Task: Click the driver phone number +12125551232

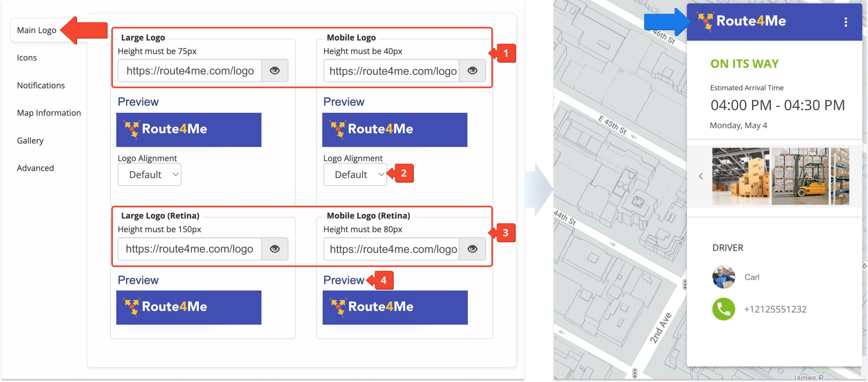Action: click(775, 309)
